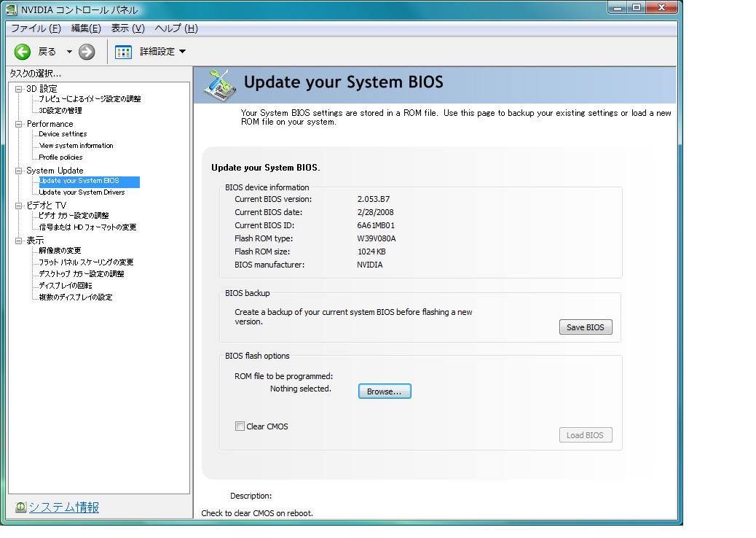756x538 pixels.
Task: Open the 表示(V) menu
Action: [127, 28]
